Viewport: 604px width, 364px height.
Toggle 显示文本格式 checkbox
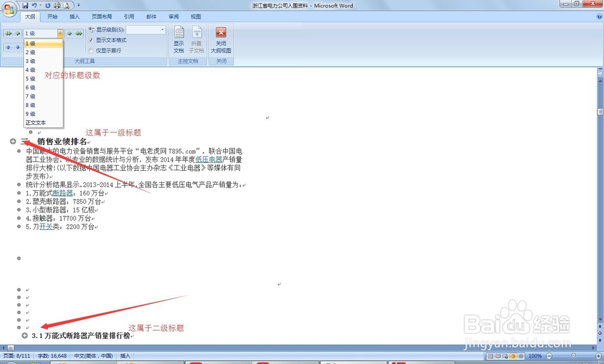tap(91, 40)
